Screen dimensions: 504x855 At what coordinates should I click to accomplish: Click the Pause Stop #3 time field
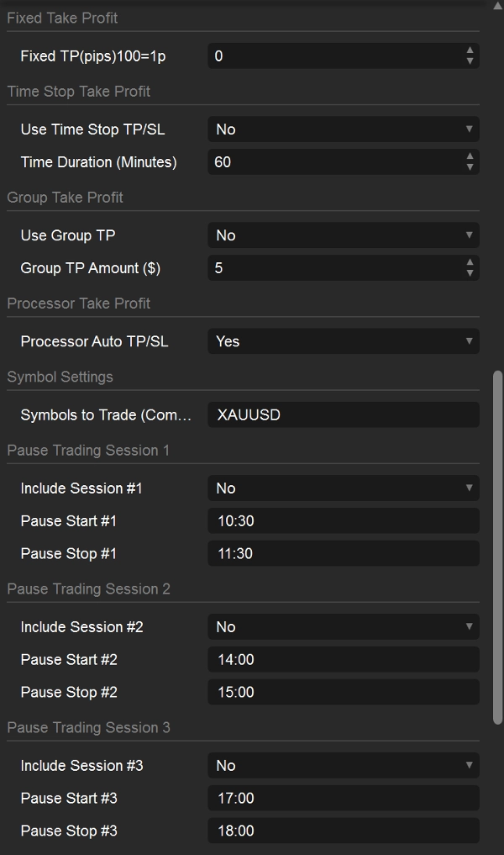click(343, 831)
